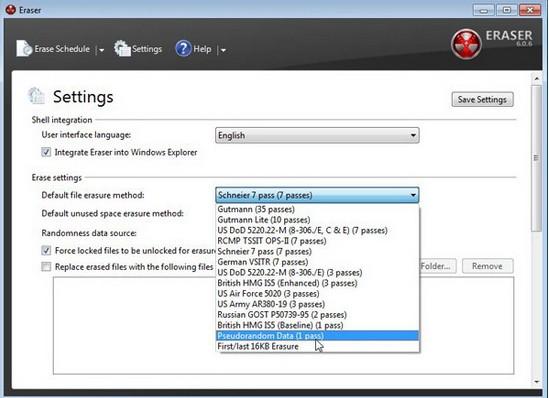This screenshot has width=549, height=398.
Task: Open the User interface language dropdown
Action: pos(317,135)
